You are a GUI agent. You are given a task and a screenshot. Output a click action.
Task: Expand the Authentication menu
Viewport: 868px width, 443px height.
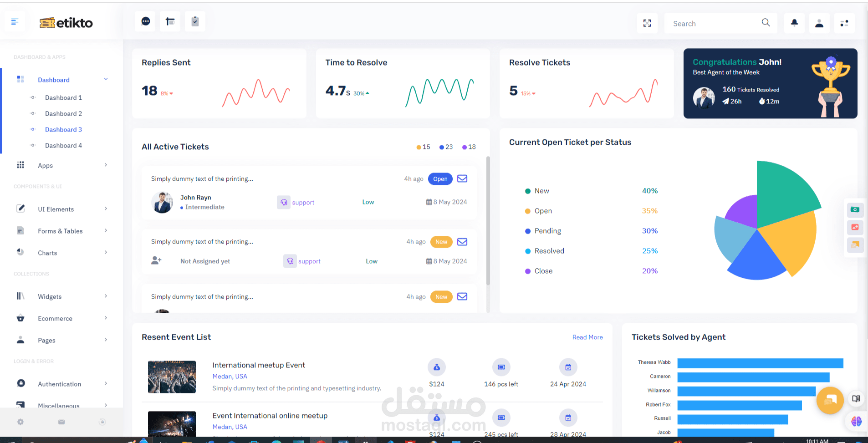click(x=61, y=384)
